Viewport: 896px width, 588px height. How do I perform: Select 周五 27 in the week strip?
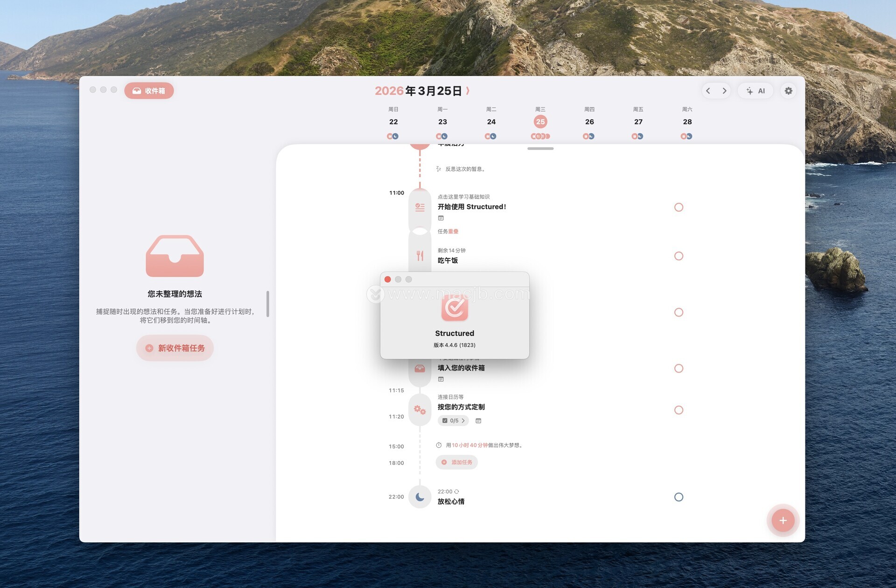[638, 122]
